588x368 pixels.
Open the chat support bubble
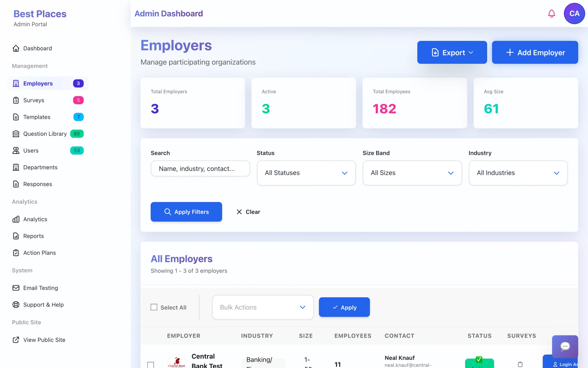pyautogui.click(x=565, y=347)
